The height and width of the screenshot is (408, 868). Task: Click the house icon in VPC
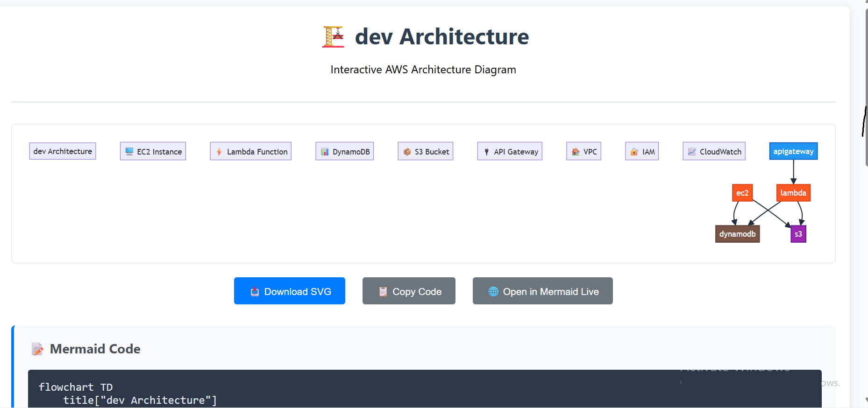click(x=576, y=152)
